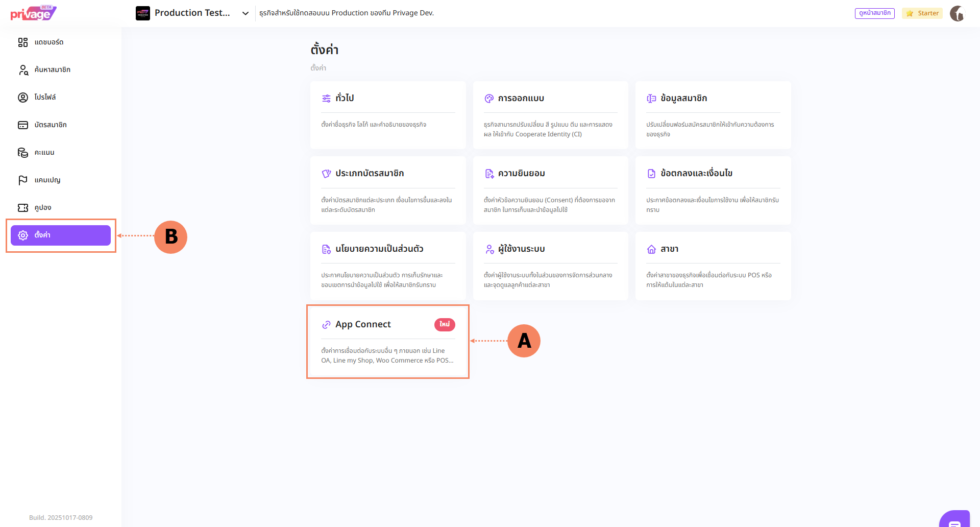Open the ทั่วไป general settings card
This screenshot has height=527, width=980.
388,115
